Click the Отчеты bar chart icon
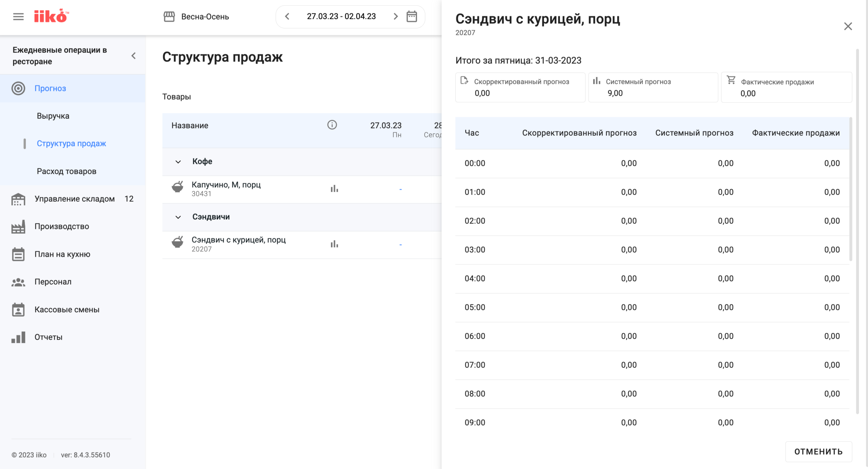 pos(18,337)
